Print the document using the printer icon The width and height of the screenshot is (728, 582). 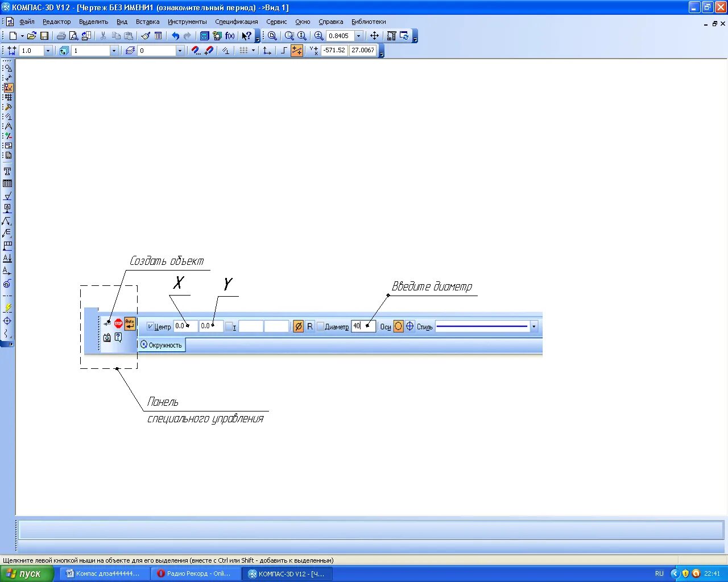[x=61, y=36]
